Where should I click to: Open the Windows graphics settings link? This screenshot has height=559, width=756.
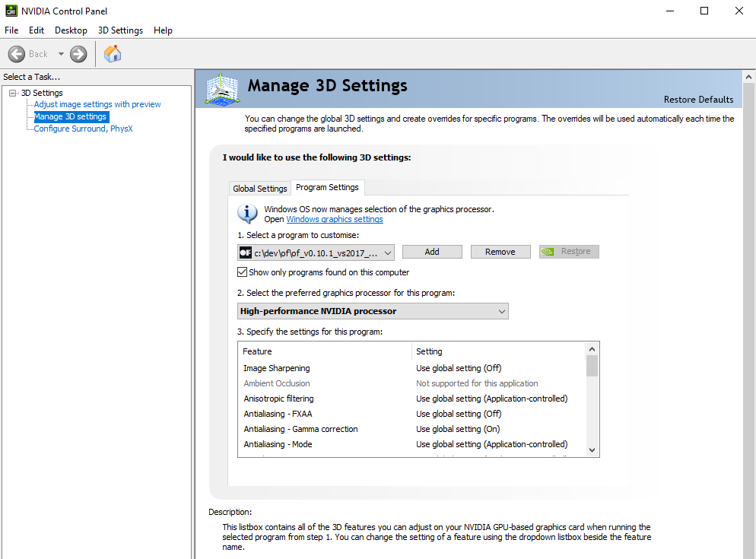(x=334, y=219)
